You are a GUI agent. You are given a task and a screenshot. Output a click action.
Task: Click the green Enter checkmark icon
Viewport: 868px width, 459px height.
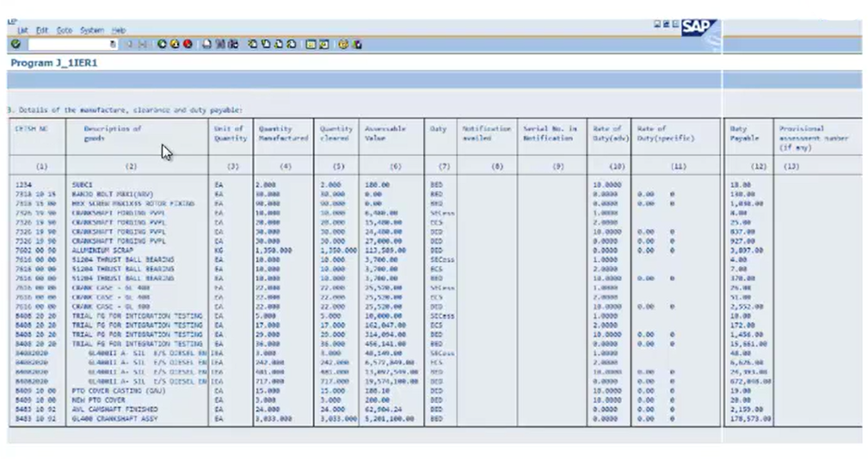click(x=15, y=44)
